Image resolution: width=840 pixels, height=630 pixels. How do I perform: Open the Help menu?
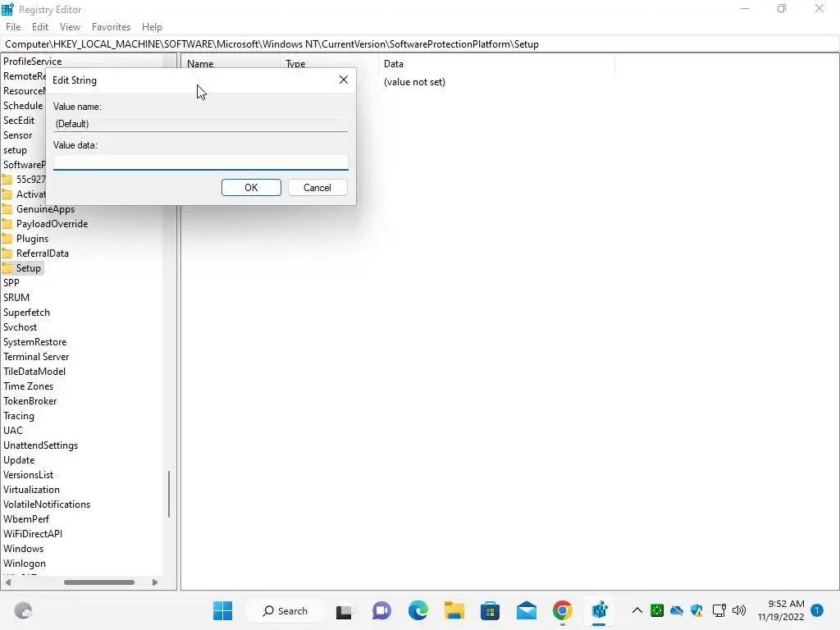(x=152, y=27)
